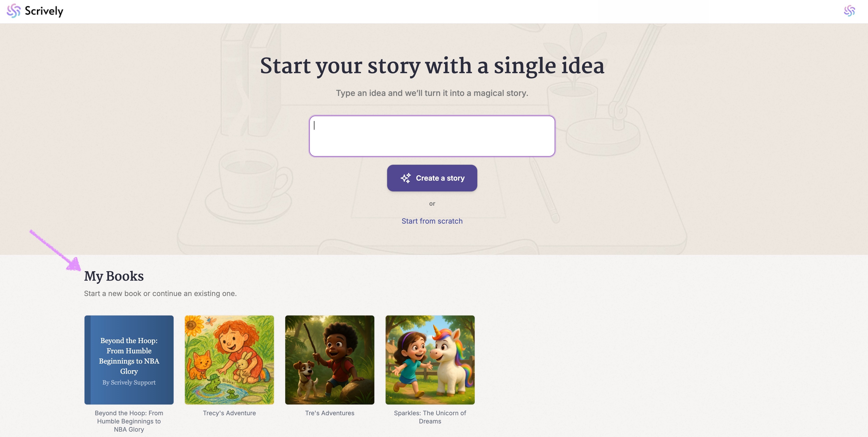
Task: Focus the story idea text box
Action: [432, 136]
